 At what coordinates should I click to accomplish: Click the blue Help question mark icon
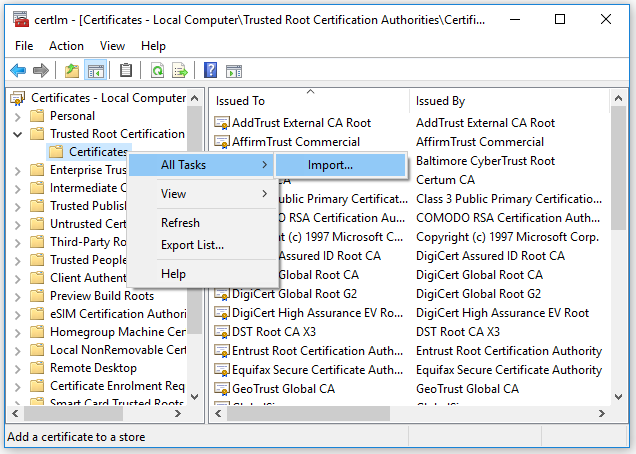click(x=210, y=70)
